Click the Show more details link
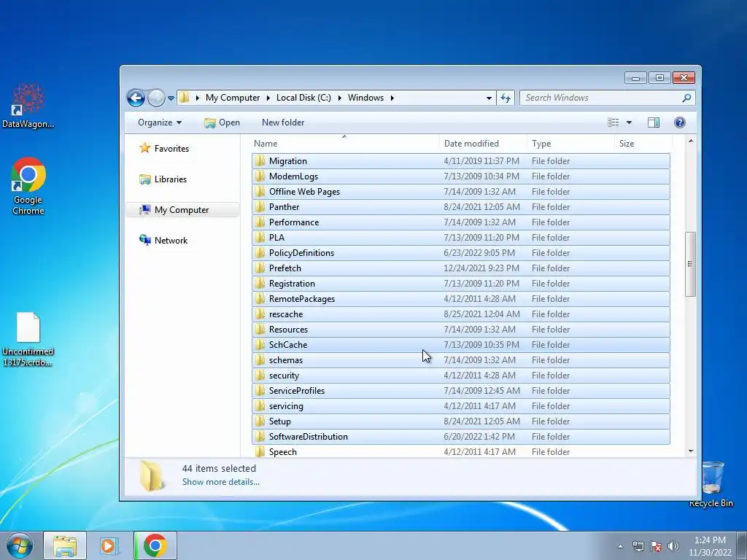The width and height of the screenshot is (747, 560). pos(220,482)
